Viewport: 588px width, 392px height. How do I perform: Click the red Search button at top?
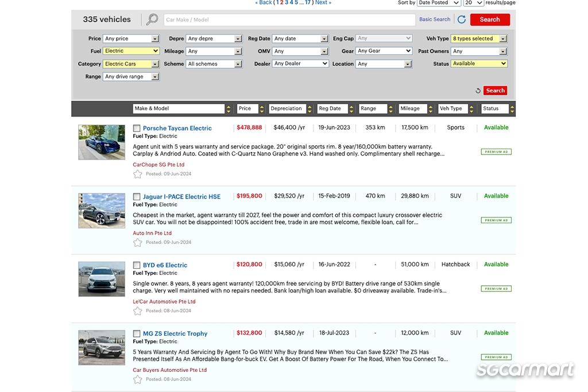coord(489,20)
